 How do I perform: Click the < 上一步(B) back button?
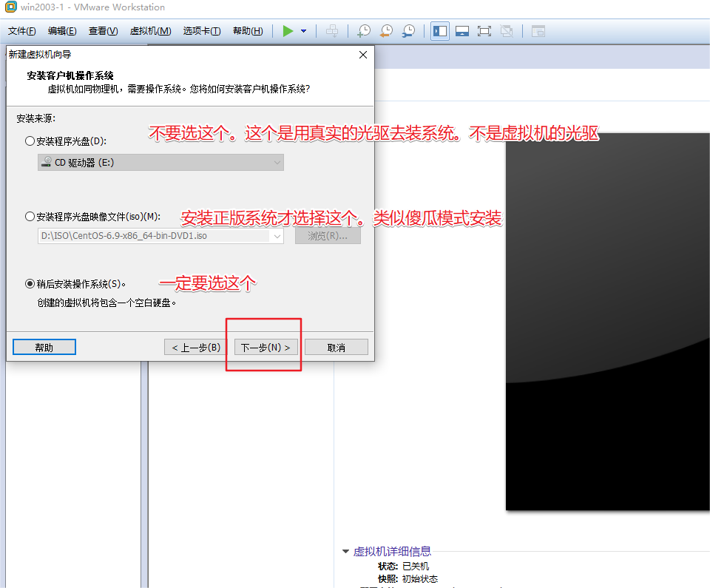tap(196, 347)
